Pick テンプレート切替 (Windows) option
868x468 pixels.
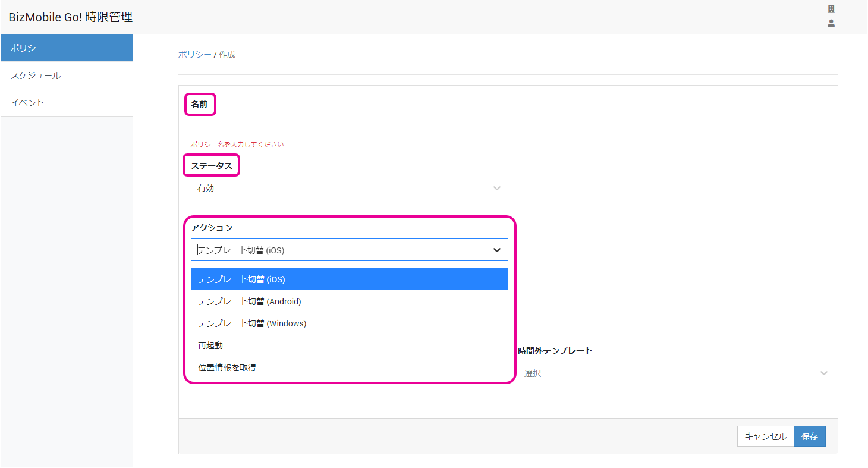click(349, 323)
